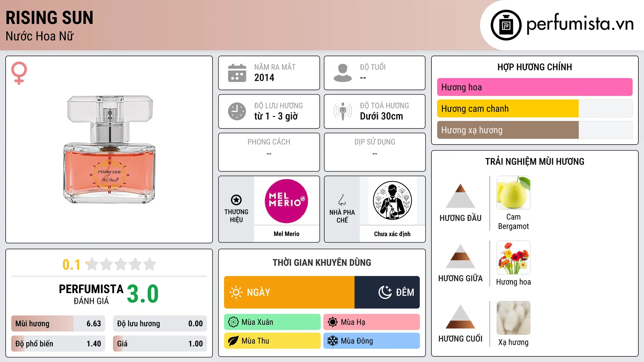Click the Hương giữa middle-note pyramid icon

pyautogui.click(x=460, y=256)
